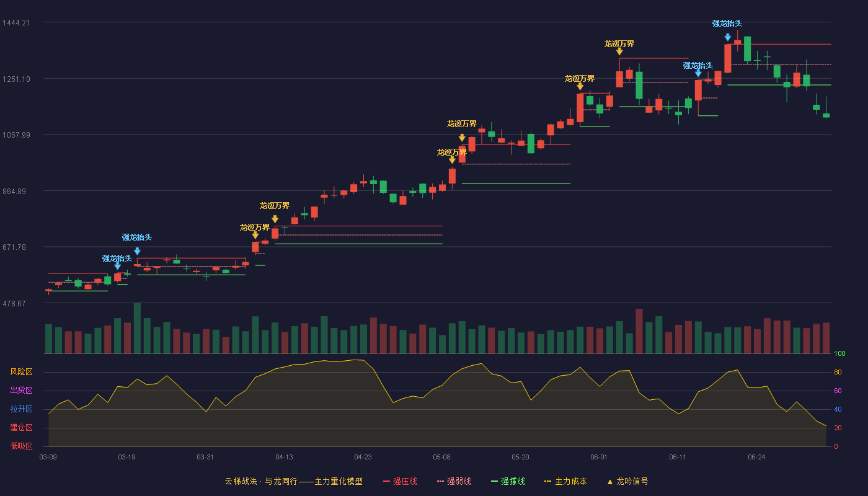The width and height of the screenshot is (868, 496).
Task: Click the tallest volume bar near 03-19
Action: [x=137, y=329]
